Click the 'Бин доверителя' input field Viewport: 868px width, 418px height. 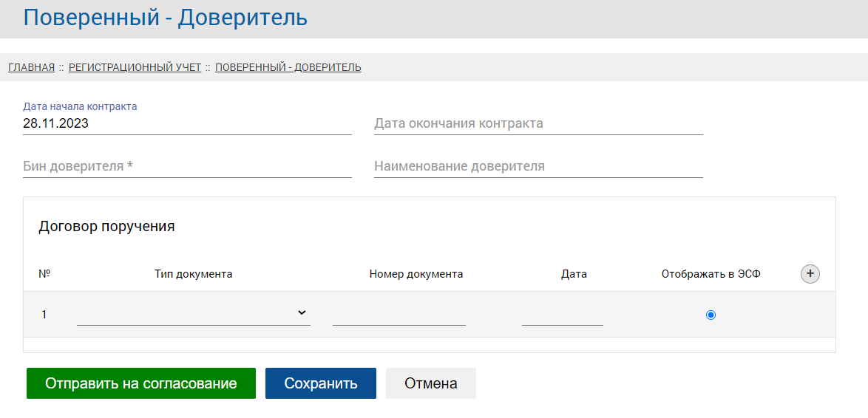pyautogui.click(x=186, y=167)
